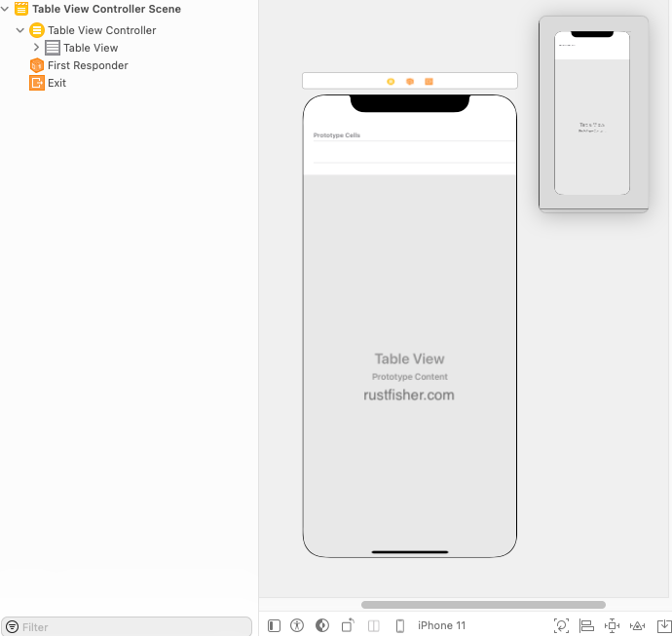
Task: Toggle the light/dark appearance icon
Action: [x=322, y=625]
